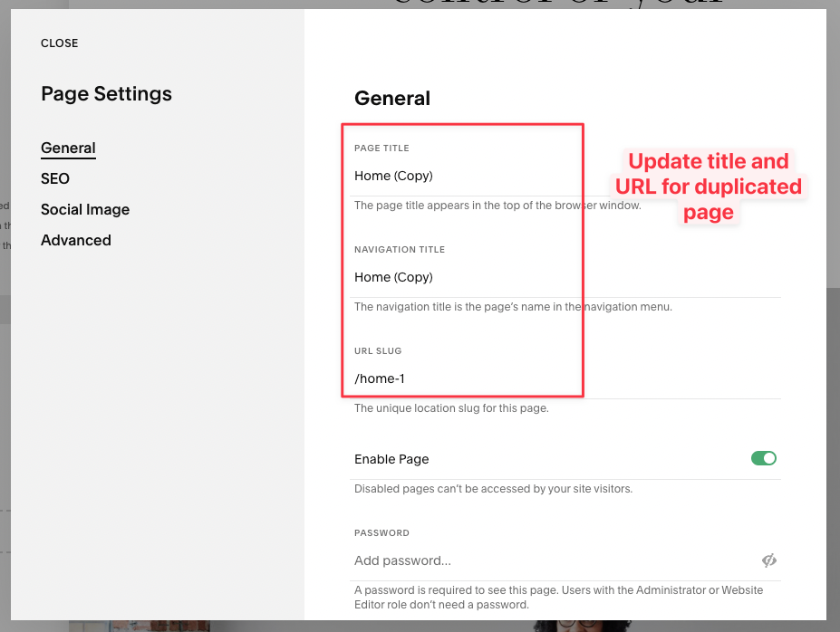Click the green Enable Page switch
Screen dimensions: 840x632
[x=763, y=458]
